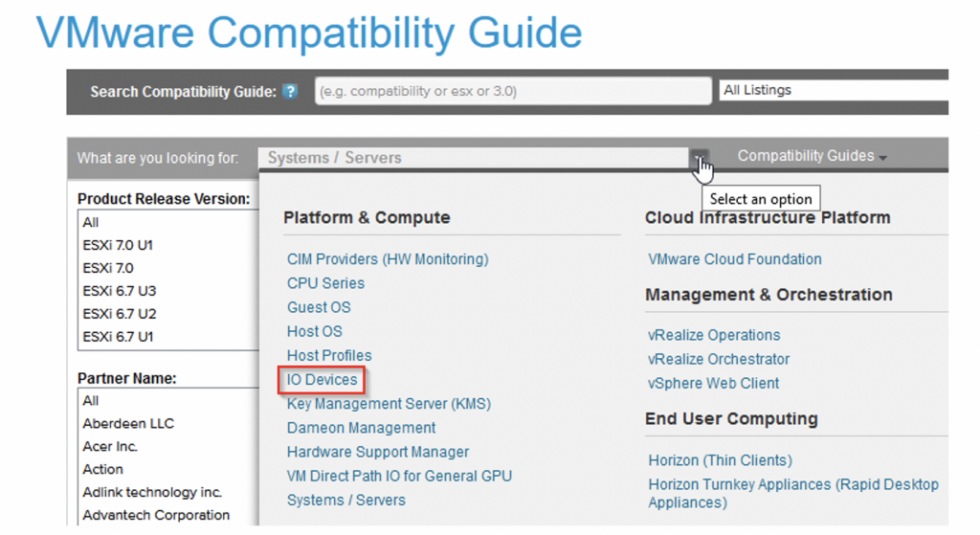Select IO Devices from the list
Image resolution: width=980 pixels, height=535 pixels.
pos(322,379)
